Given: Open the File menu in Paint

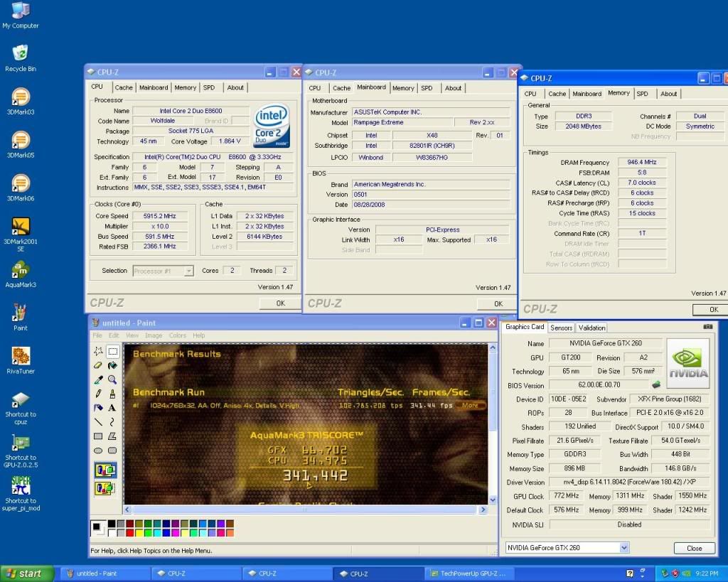Looking at the screenshot, I should (97, 335).
